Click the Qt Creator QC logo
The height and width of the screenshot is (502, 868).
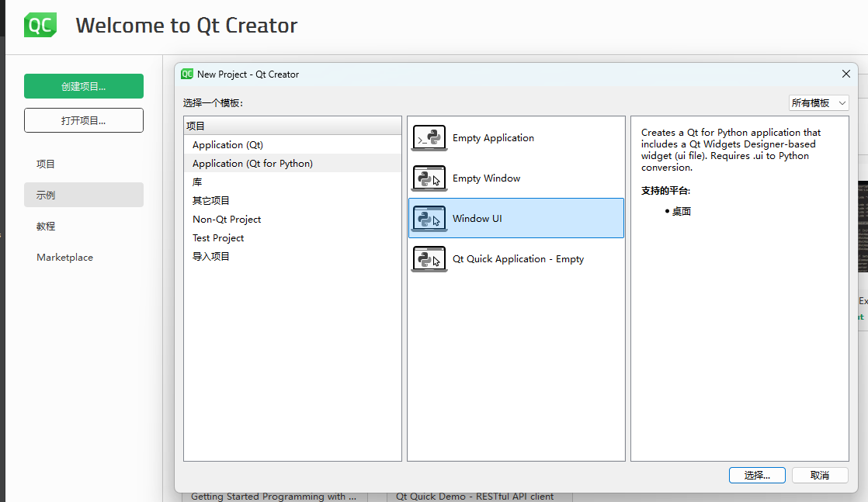40,26
